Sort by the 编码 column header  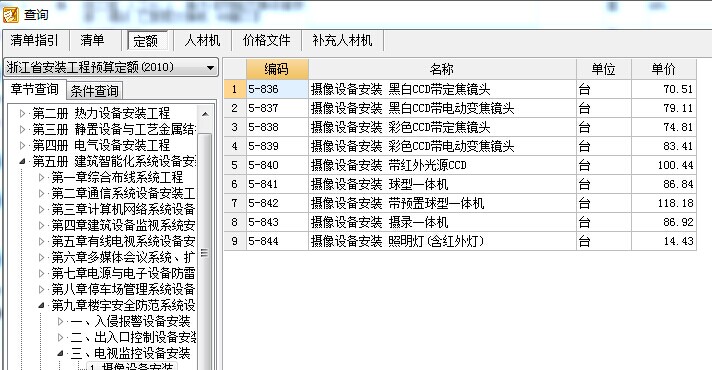pos(277,69)
